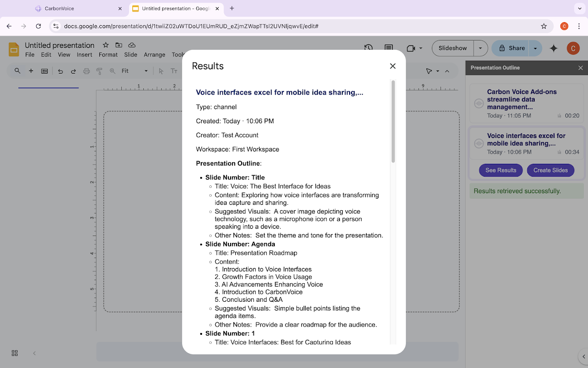Open version history clock icon
Image resolution: width=588 pixels, height=368 pixels.
pyautogui.click(x=368, y=48)
